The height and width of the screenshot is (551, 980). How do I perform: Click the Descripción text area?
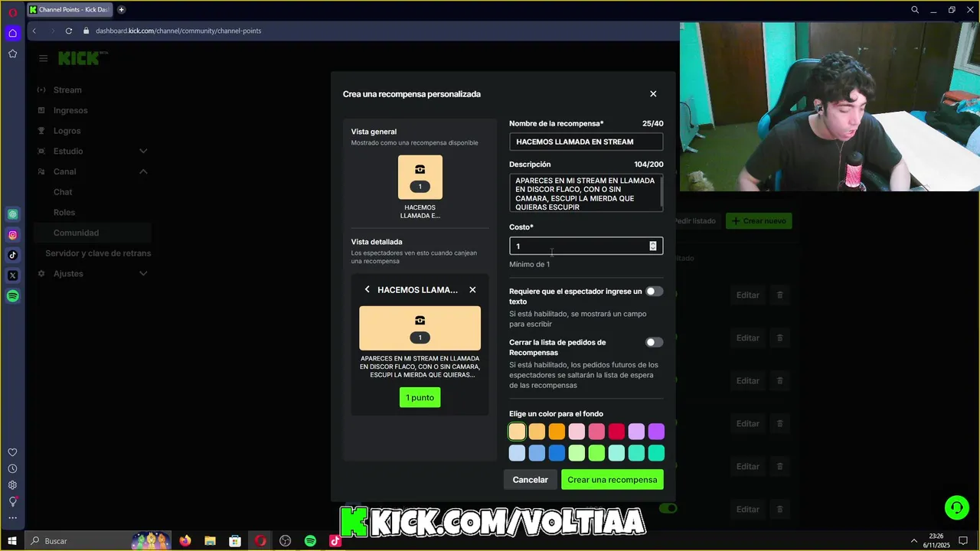pos(586,193)
